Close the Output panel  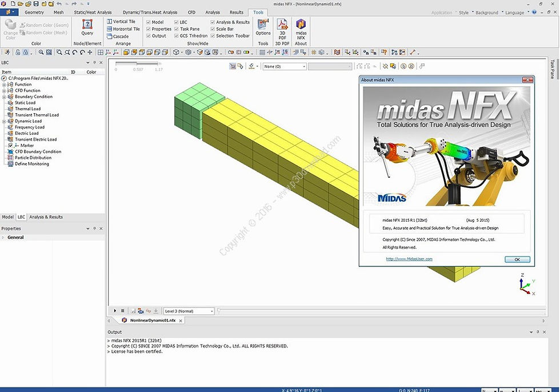pyautogui.click(x=544, y=332)
